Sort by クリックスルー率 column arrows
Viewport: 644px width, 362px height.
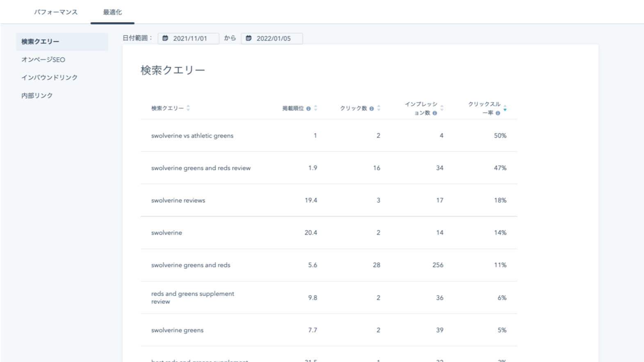click(x=505, y=108)
